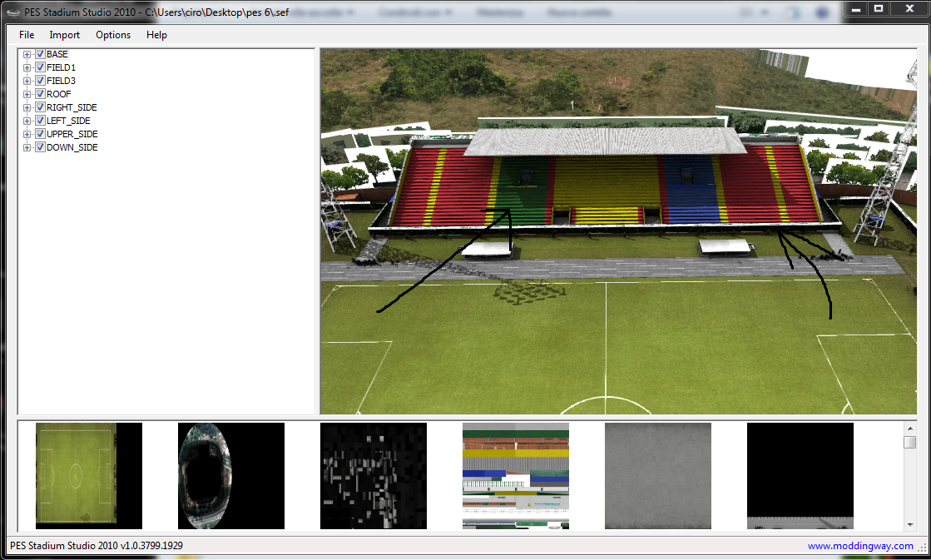Toggle the ROOF visibility checkbox
This screenshot has height=560, width=931.
point(41,94)
